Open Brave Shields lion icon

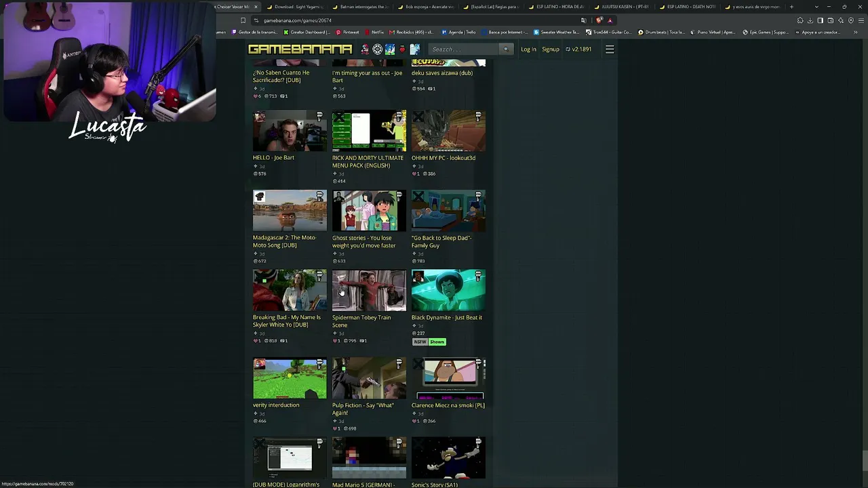point(599,20)
